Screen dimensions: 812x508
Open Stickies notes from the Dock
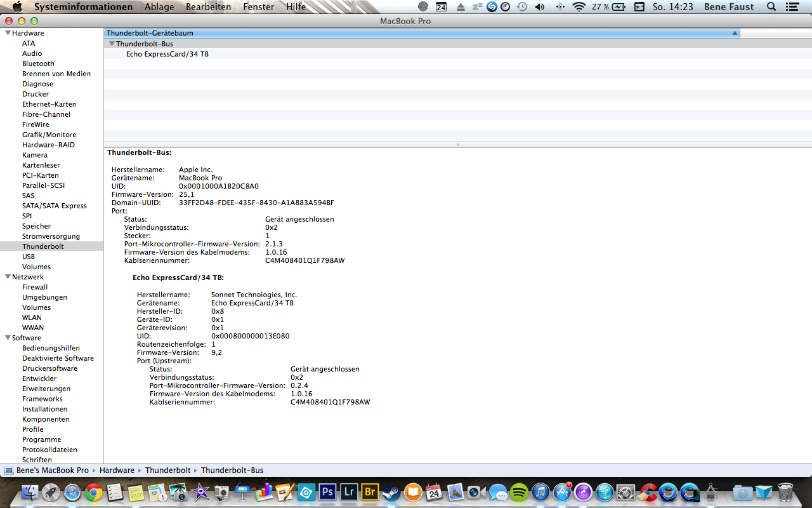point(136,492)
